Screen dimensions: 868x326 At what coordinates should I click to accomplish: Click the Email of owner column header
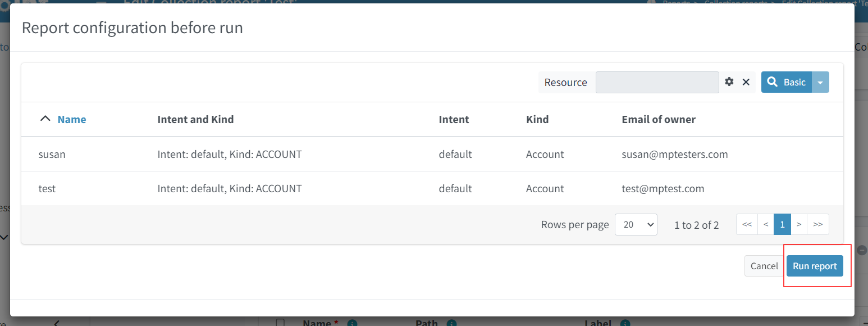tap(659, 119)
